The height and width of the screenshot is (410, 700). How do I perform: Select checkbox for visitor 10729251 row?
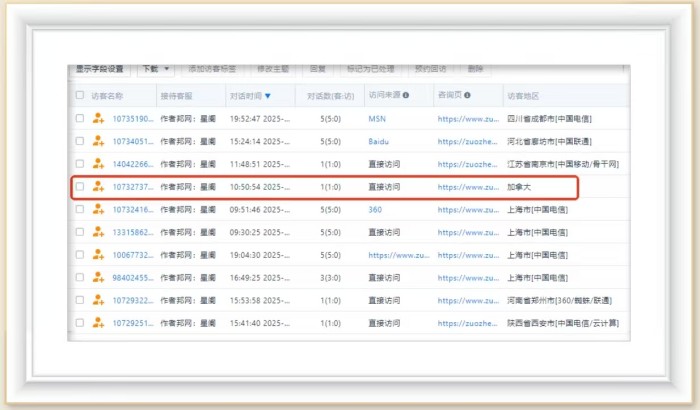pyautogui.click(x=80, y=323)
